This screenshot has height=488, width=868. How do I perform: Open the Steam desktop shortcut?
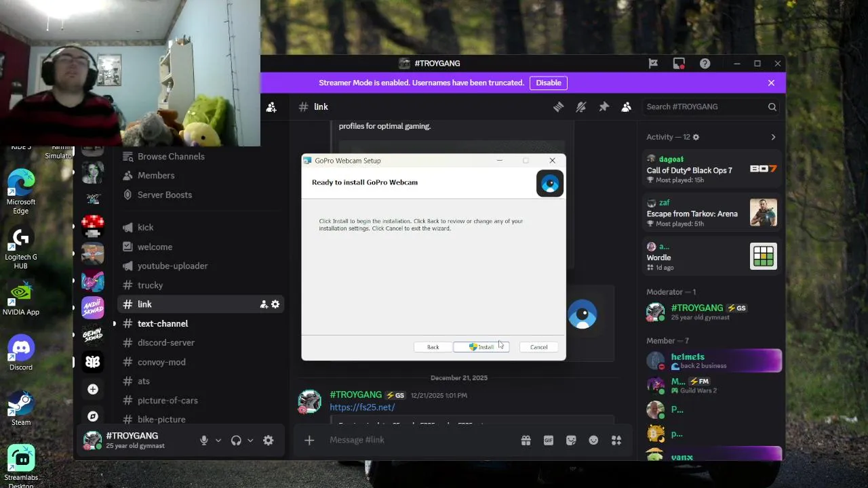click(x=21, y=408)
